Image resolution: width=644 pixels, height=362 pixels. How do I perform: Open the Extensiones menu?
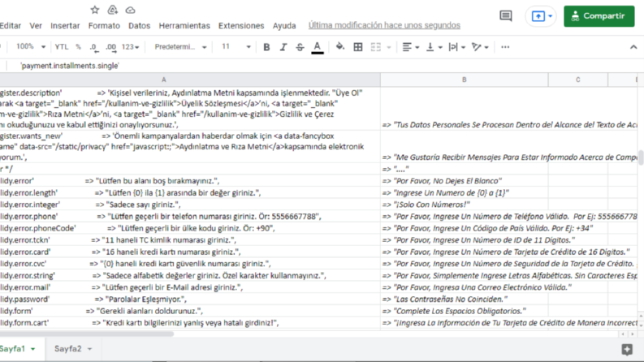[241, 25]
